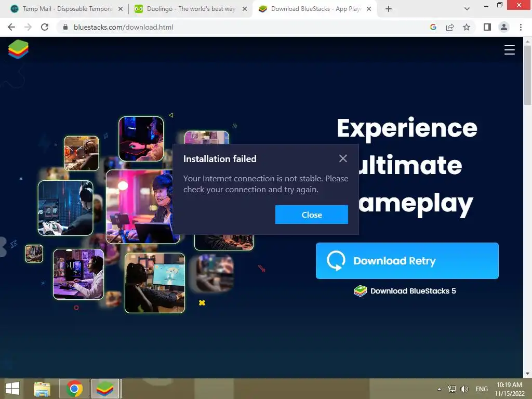Click the Download BlueStacks 5 link
Viewport: 532px width, 399px height.
click(405, 291)
